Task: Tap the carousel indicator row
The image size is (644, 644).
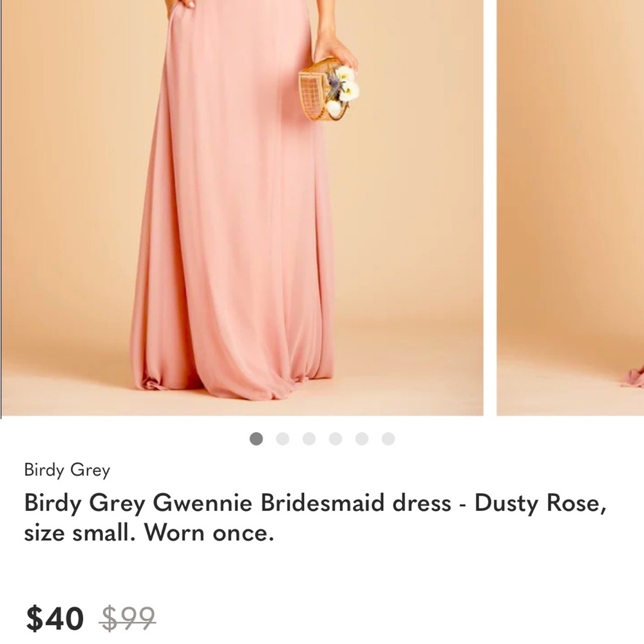Action: (x=322, y=438)
